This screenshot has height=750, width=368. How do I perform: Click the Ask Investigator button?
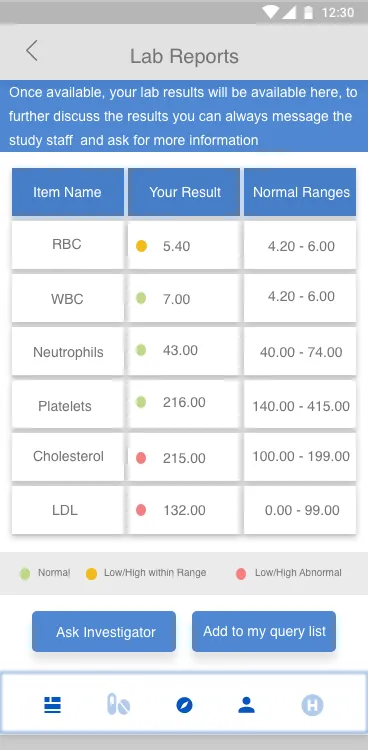(104, 631)
